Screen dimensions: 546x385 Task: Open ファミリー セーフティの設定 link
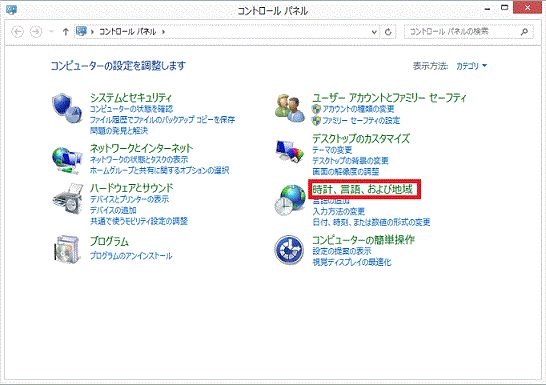coord(361,120)
